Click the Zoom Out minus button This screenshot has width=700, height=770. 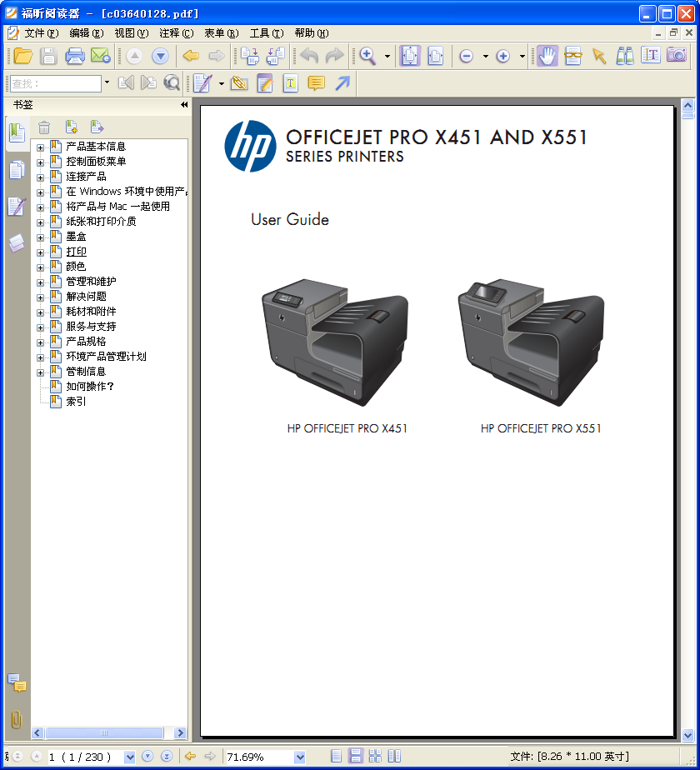tap(466, 56)
